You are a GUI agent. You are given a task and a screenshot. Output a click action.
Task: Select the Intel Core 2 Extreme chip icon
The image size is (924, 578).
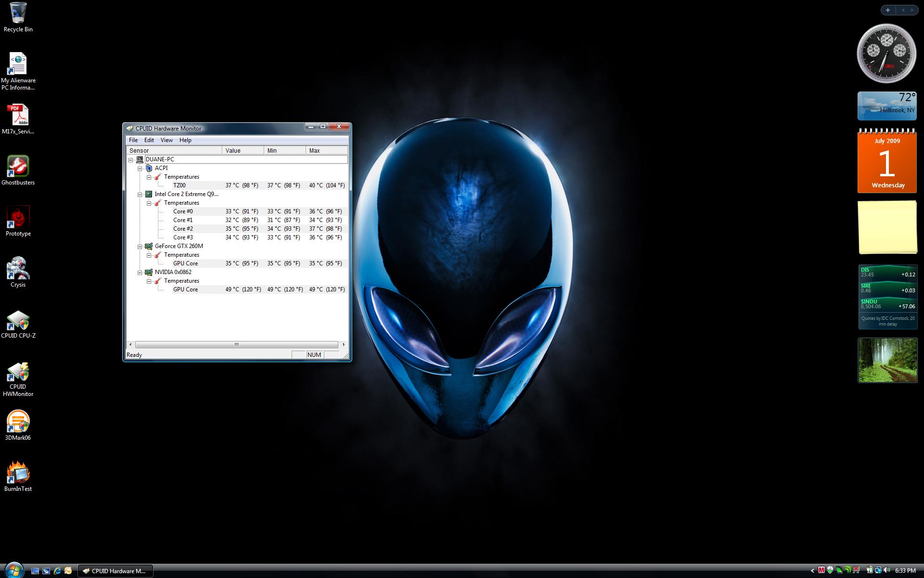point(149,194)
